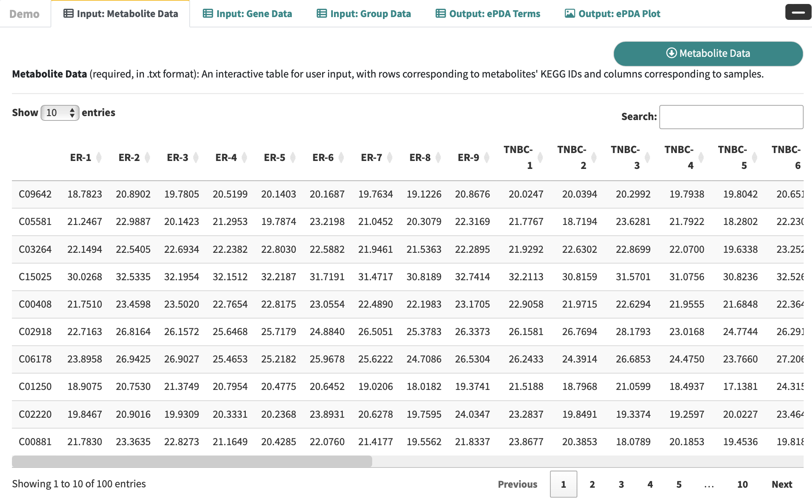Image resolution: width=812 pixels, height=504 pixels.
Task: Download using the Metabolite Data button
Action: click(708, 54)
